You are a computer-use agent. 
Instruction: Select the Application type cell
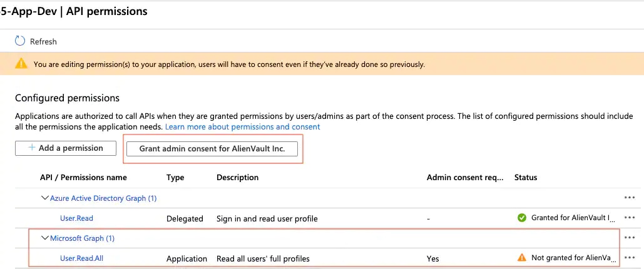click(x=187, y=259)
